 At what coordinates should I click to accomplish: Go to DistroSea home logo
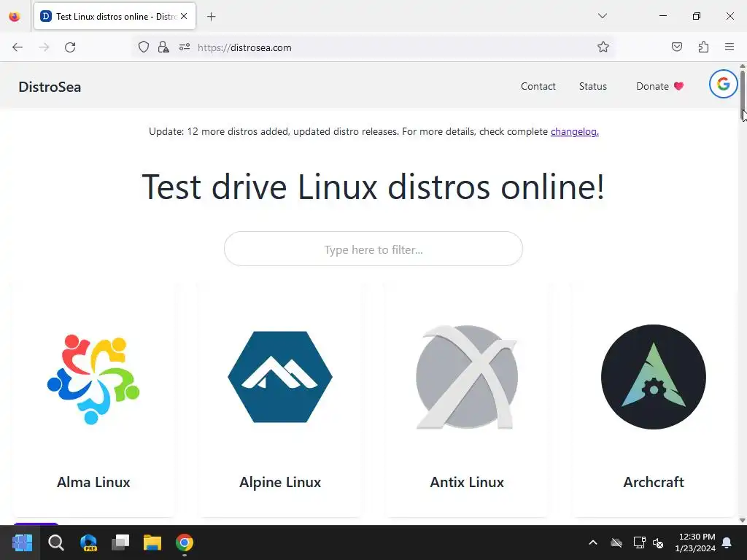(50, 87)
